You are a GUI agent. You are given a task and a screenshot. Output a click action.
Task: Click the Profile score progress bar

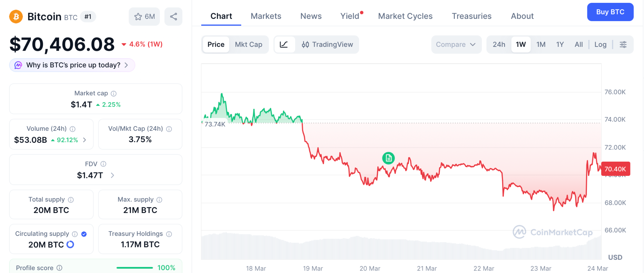tap(135, 268)
